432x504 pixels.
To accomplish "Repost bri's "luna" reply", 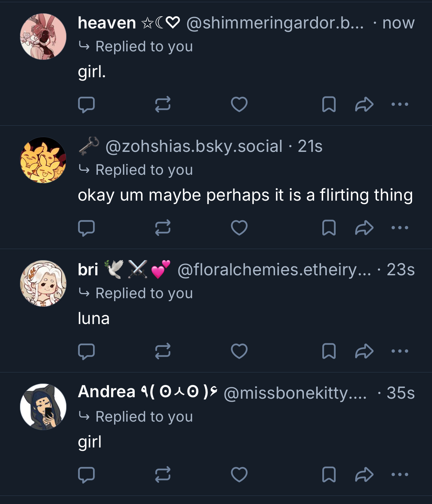I will pyautogui.click(x=162, y=351).
